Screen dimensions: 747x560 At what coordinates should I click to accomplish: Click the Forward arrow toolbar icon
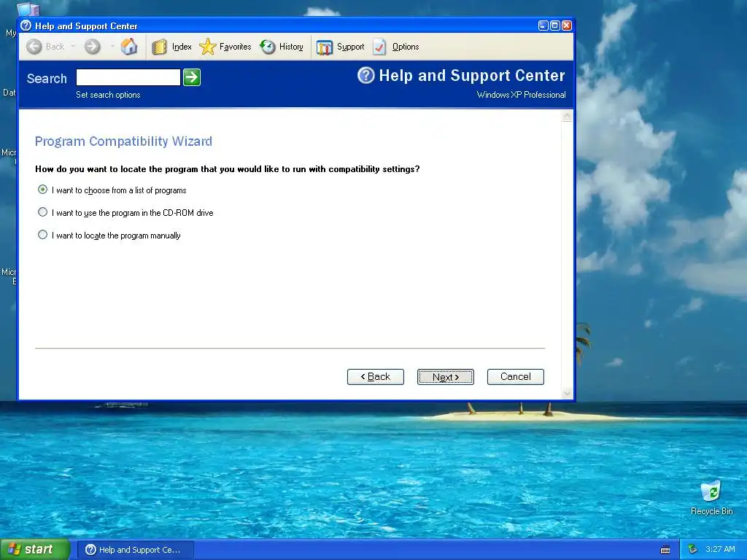pyautogui.click(x=93, y=47)
